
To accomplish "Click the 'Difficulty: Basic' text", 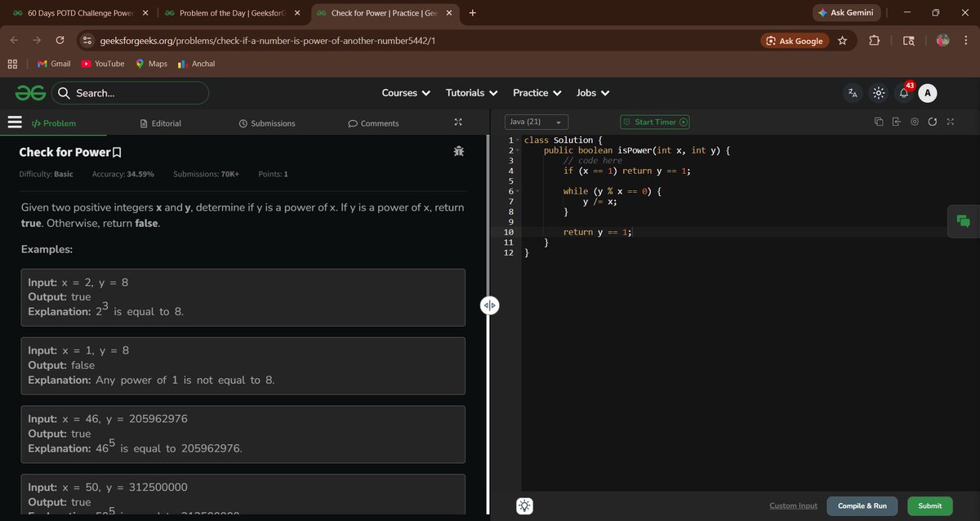I will [x=46, y=174].
